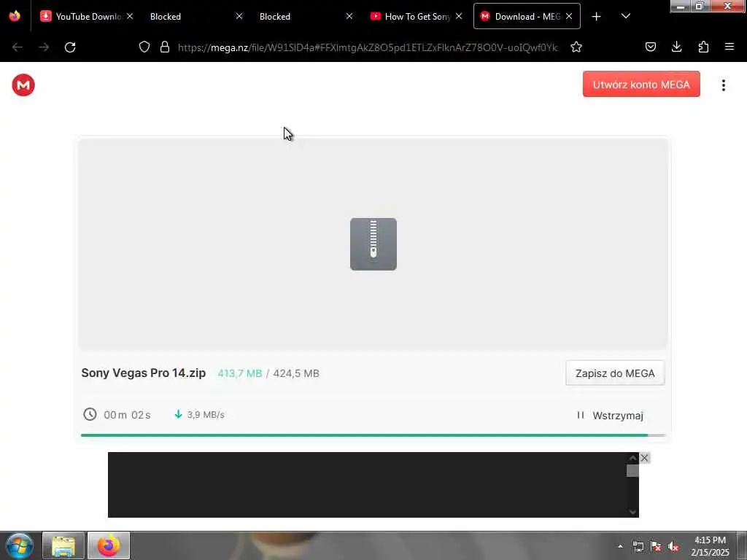Close the ad banner with X
The height and width of the screenshot is (560, 747).
644,458
